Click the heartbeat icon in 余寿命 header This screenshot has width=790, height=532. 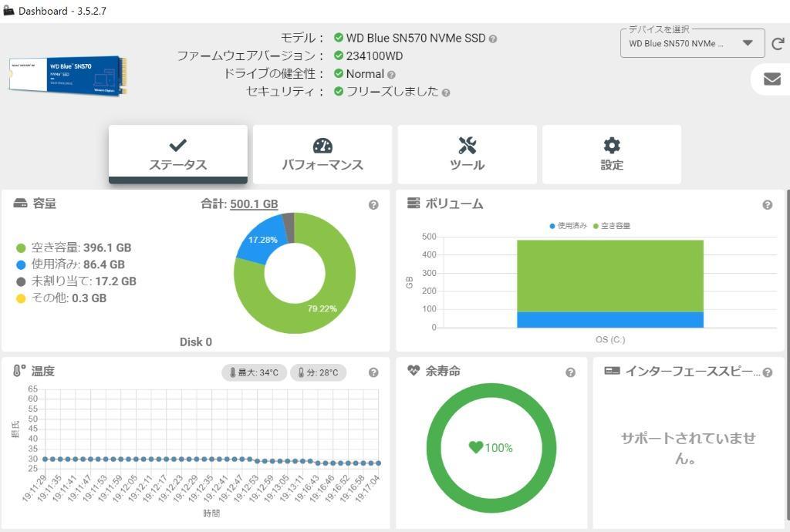tap(414, 370)
